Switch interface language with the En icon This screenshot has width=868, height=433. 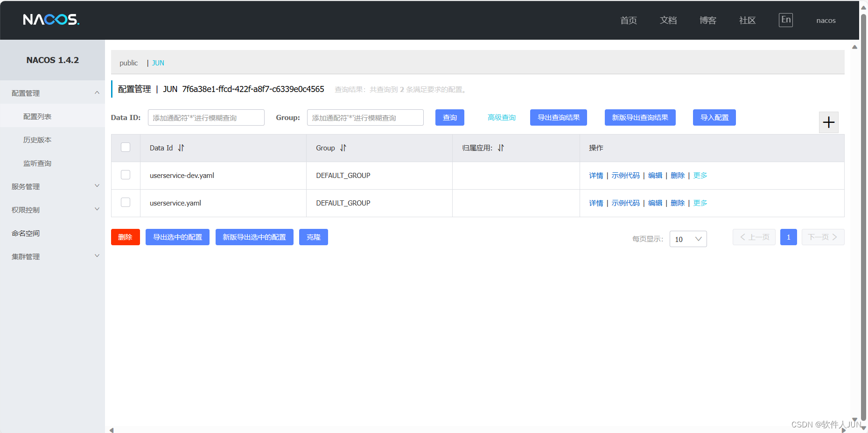click(785, 20)
